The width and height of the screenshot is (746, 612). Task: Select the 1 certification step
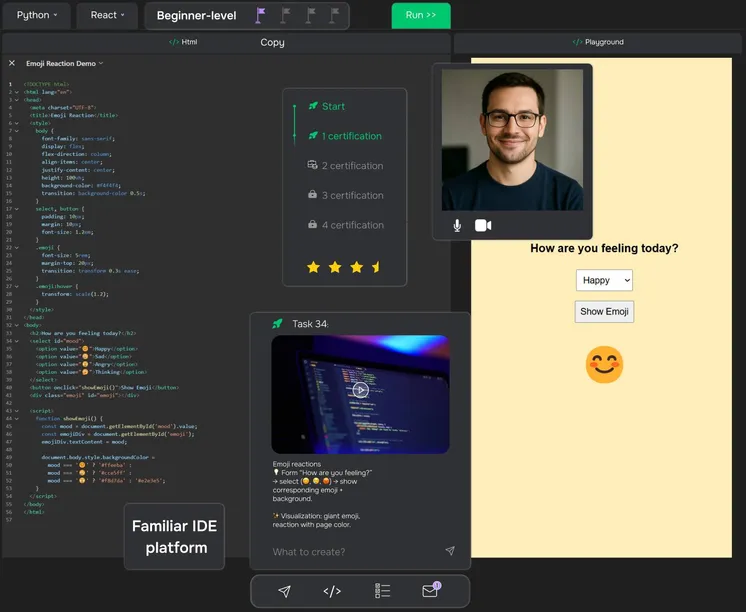coord(352,136)
